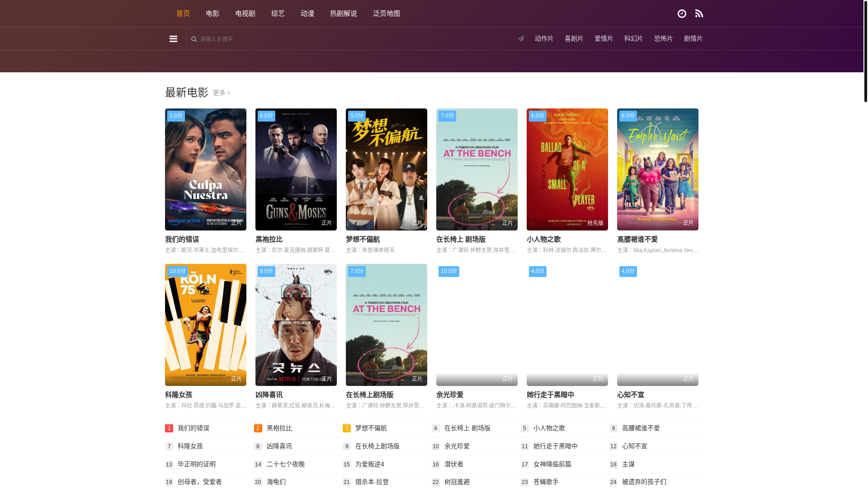Viewport: 868px width, 488px height.
Task: Open the Culpa Nuestra poster
Action: click(x=206, y=169)
